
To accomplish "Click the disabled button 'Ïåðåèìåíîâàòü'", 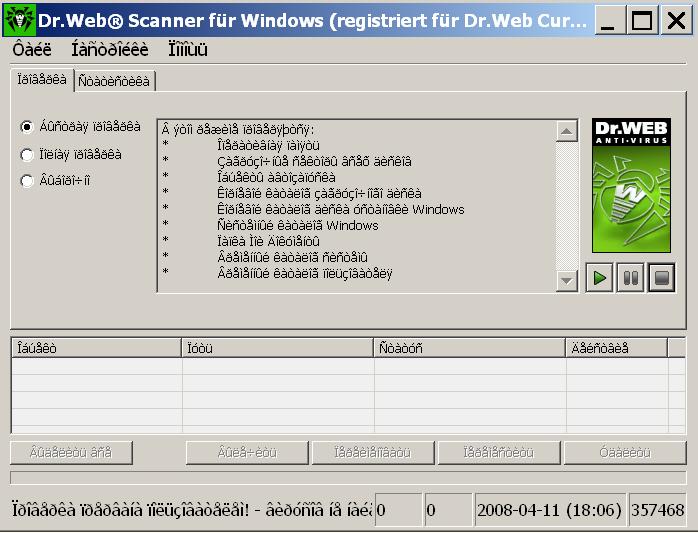I will pyautogui.click(x=373, y=453).
